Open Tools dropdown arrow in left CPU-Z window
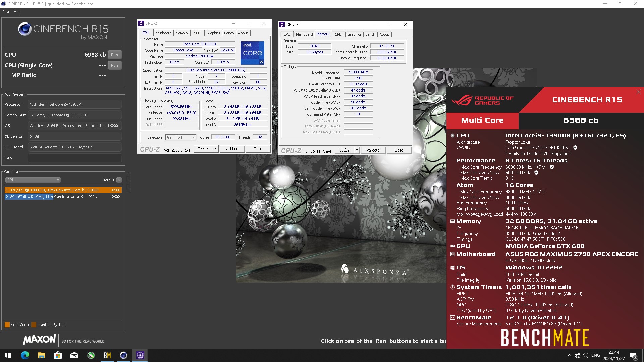Viewport: 644px width, 362px height. pyautogui.click(x=215, y=149)
